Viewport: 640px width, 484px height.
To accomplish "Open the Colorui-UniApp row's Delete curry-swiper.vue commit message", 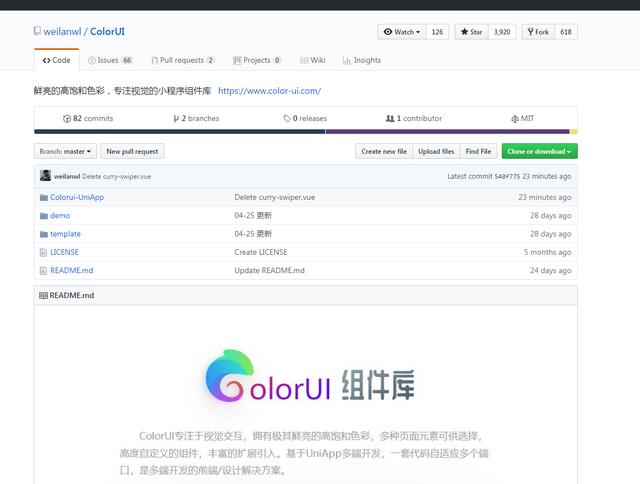I will pyautogui.click(x=275, y=197).
